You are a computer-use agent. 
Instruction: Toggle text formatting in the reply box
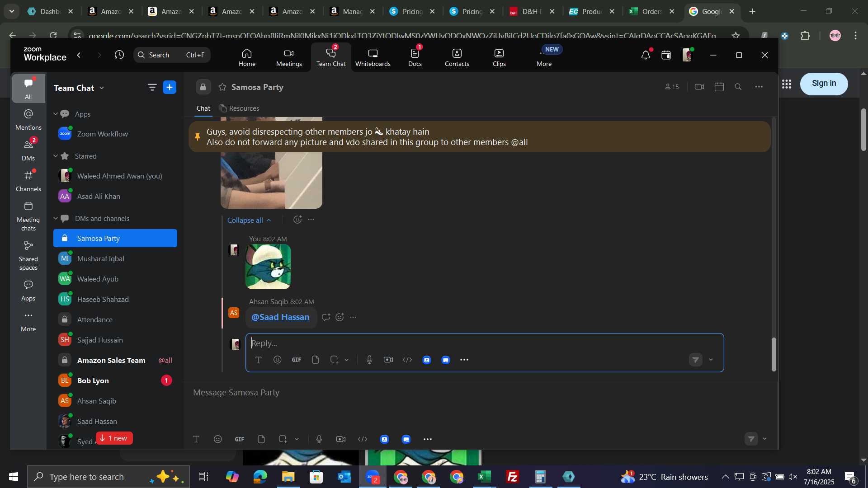coord(258,360)
